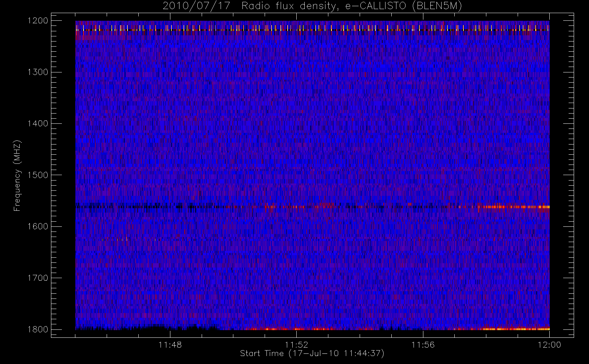
Task: Click the plot title "2010/07/17 Radio flux density, e-CALLISTO (BLEN5M)"
Action: coord(312,6)
